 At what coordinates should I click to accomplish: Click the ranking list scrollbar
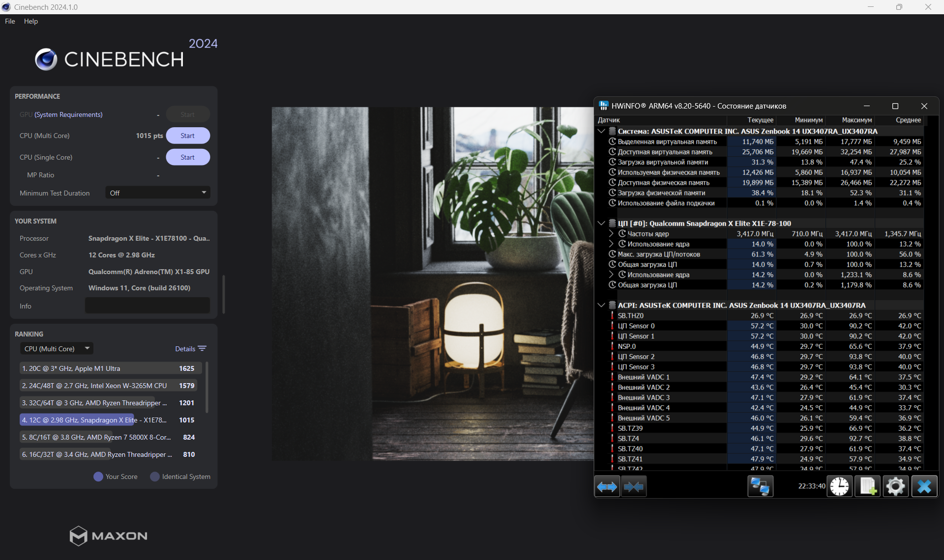pyautogui.click(x=206, y=388)
